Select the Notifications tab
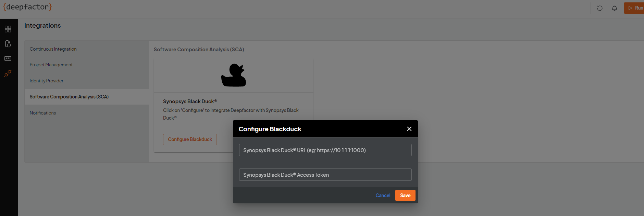The height and width of the screenshot is (216, 644). [87, 113]
